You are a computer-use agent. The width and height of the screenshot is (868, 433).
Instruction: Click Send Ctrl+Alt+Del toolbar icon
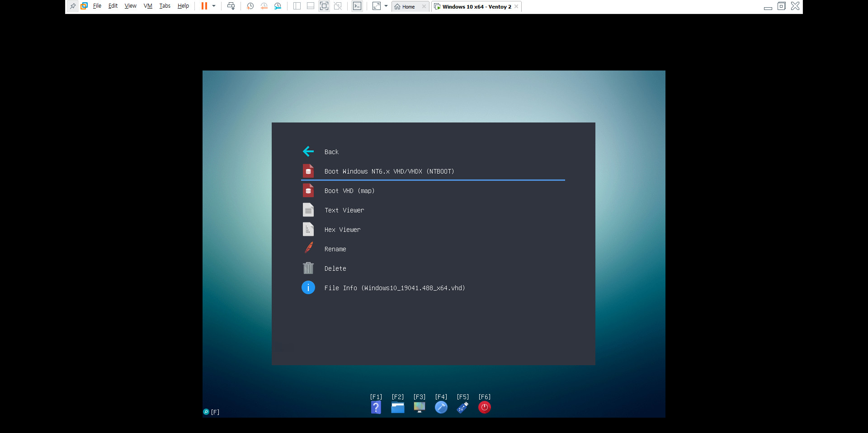click(231, 6)
